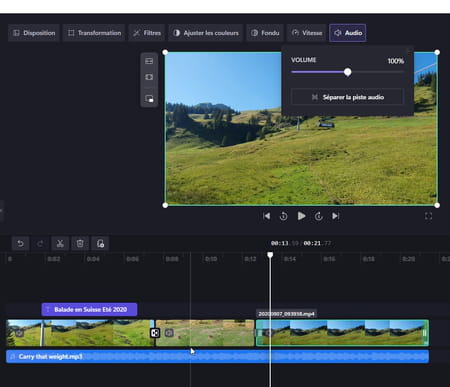
Task: Click the top-right resize handle of the preview
Action: pyautogui.click(x=437, y=52)
